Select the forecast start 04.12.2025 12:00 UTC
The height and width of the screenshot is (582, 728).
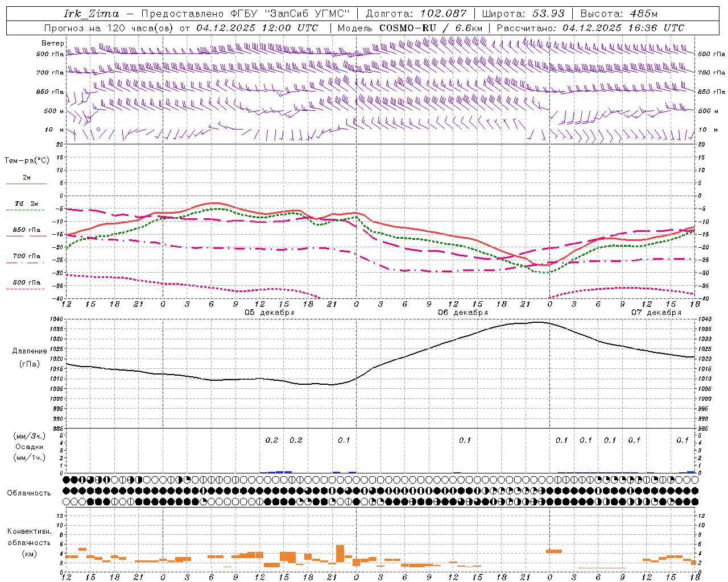tap(257, 28)
